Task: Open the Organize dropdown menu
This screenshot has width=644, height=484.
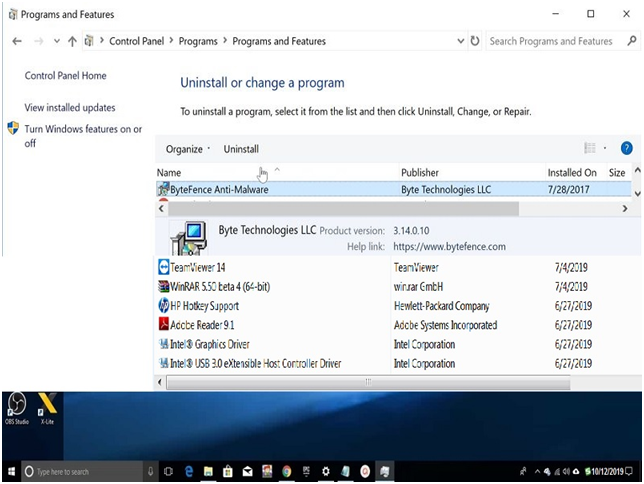Action: (188, 149)
